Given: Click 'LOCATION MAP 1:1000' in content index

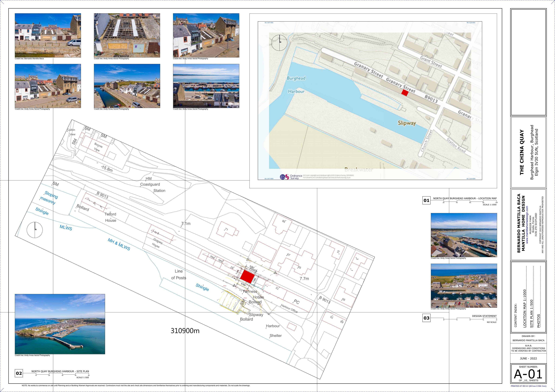Looking at the screenshot, I should click(525, 309).
